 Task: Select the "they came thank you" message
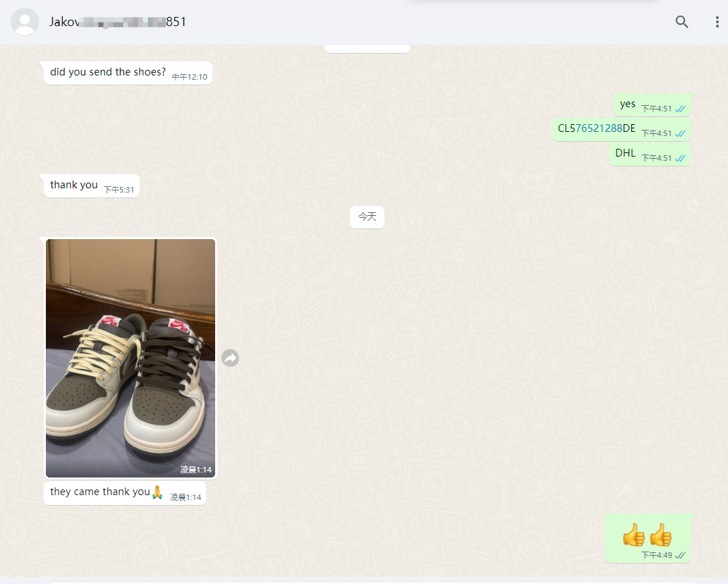[x=100, y=492]
